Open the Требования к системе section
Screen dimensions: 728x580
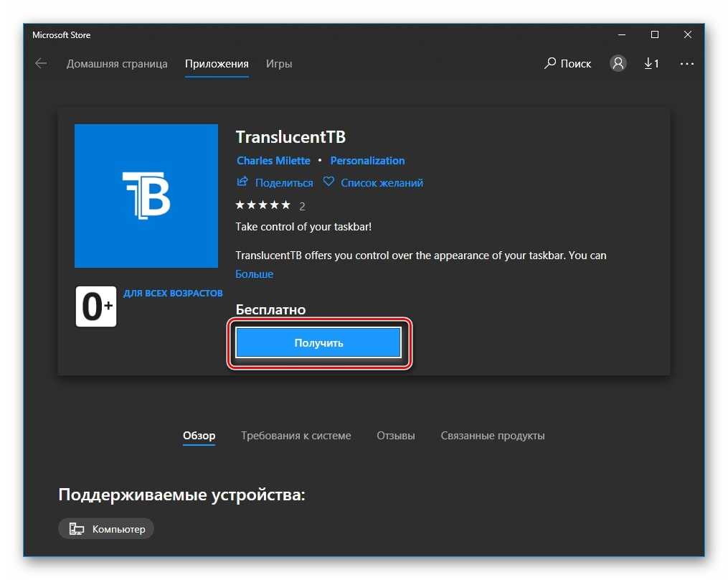point(296,435)
